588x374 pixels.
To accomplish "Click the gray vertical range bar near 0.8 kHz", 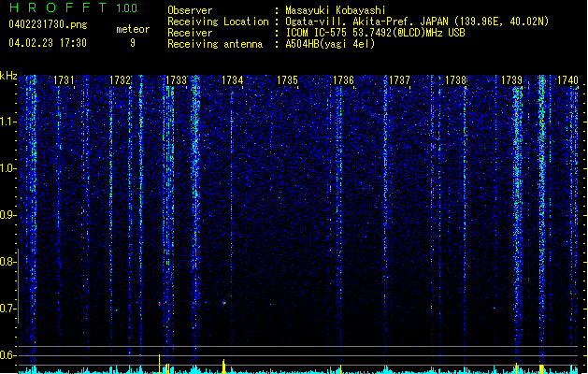I will [18, 286].
